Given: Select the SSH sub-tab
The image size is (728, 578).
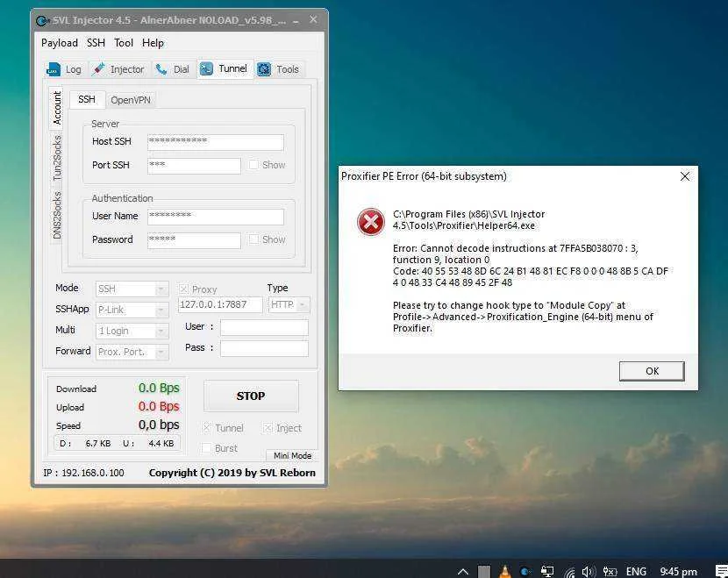Looking at the screenshot, I should pyautogui.click(x=87, y=99).
